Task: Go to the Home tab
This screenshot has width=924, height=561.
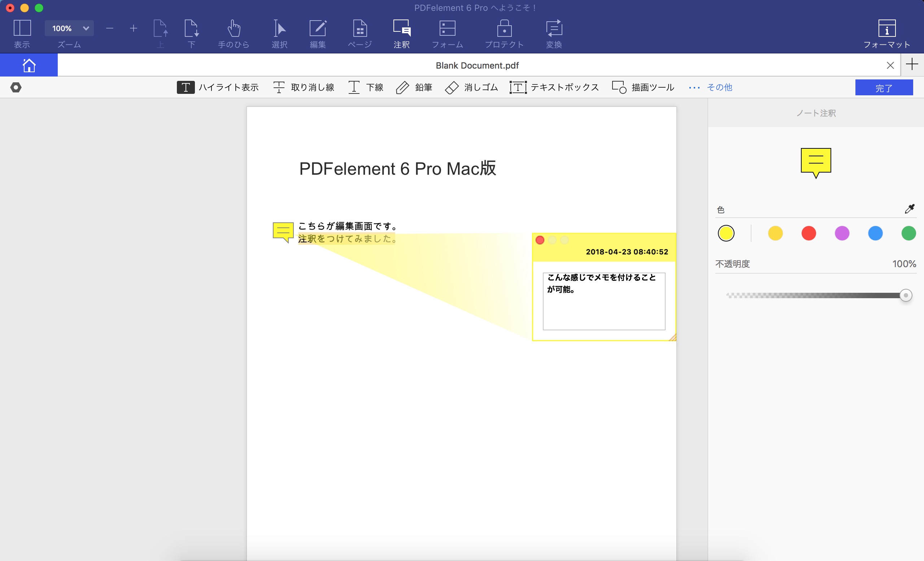Action: tap(29, 65)
